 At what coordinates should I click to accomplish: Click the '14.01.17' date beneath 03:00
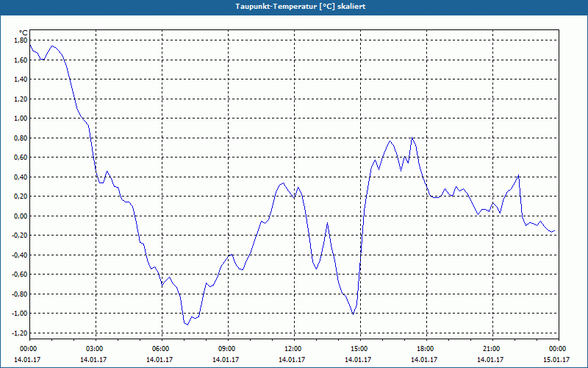click(94, 360)
